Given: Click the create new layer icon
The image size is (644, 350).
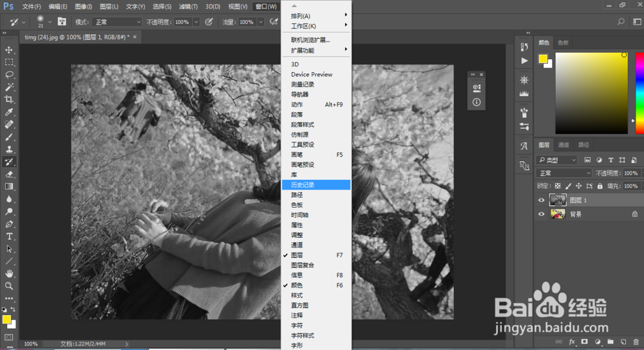Looking at the screenshot, I should [x=623, y=342].
